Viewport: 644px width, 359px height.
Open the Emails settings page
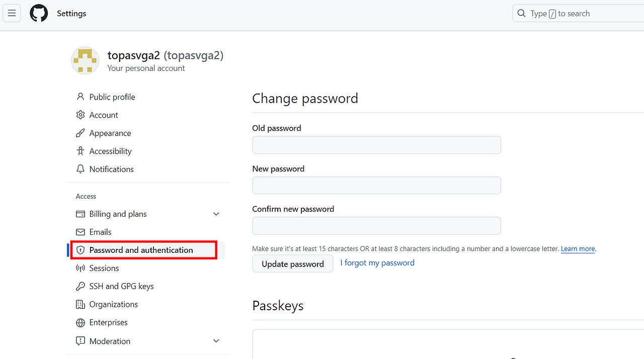100,232
